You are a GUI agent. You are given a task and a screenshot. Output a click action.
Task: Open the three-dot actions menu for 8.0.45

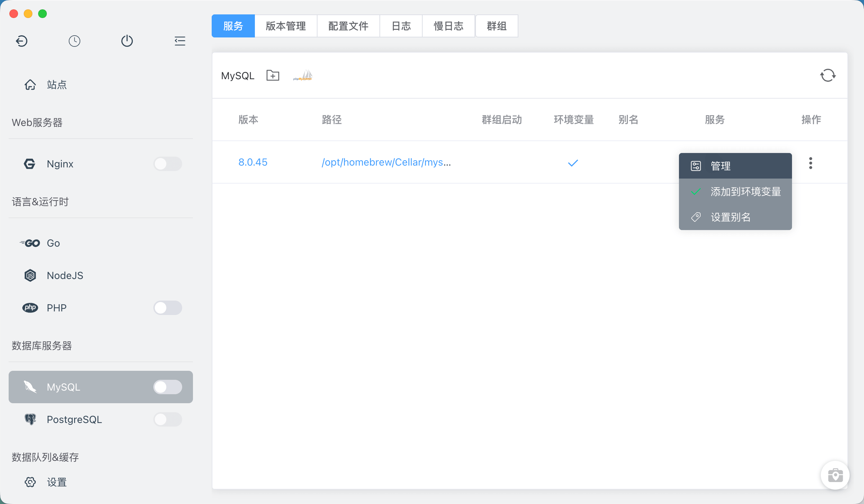(810, 163)
